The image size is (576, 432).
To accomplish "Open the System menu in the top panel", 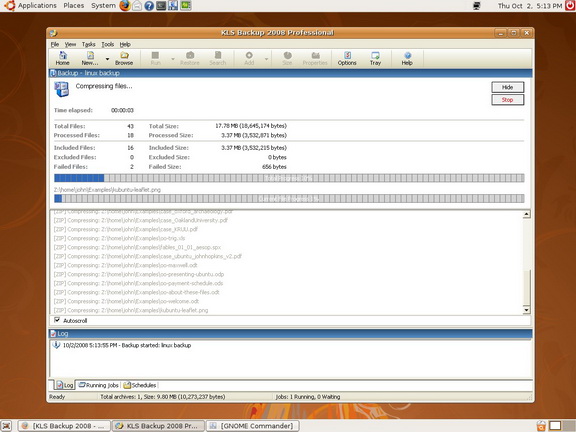I will (103, 6).
